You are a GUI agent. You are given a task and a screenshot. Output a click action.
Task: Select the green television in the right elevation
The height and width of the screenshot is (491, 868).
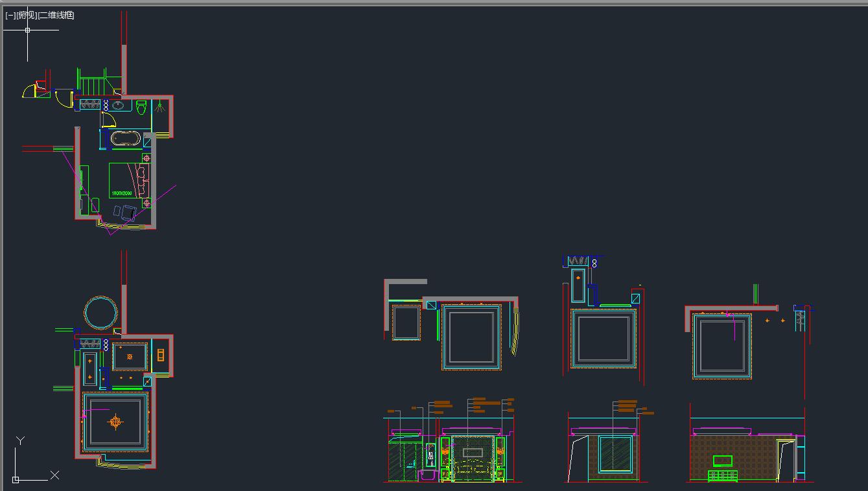(722, 461)
